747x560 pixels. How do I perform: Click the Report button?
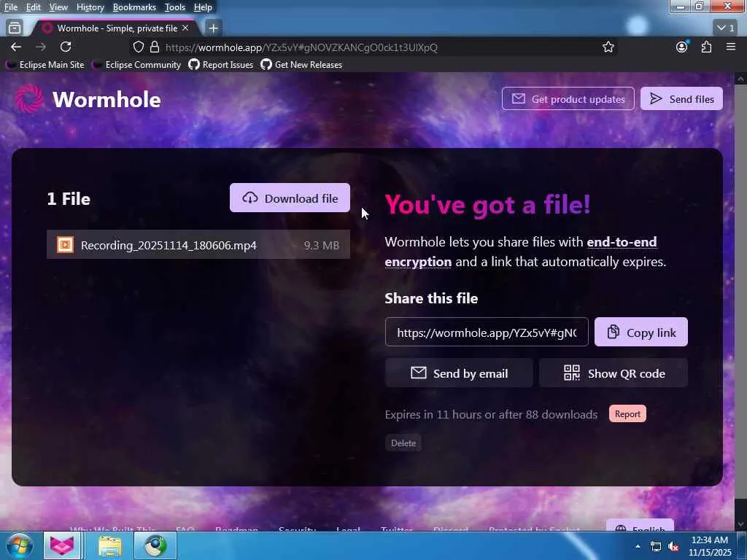[627, 414]
